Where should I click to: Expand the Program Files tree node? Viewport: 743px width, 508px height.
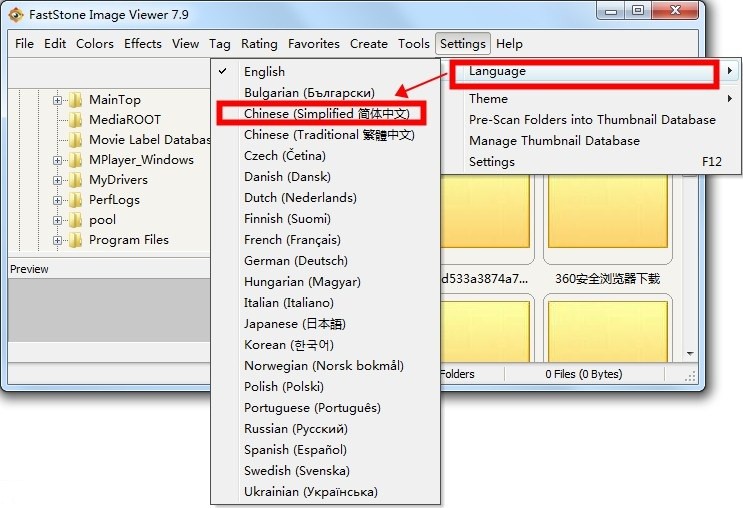pos(57,241)
